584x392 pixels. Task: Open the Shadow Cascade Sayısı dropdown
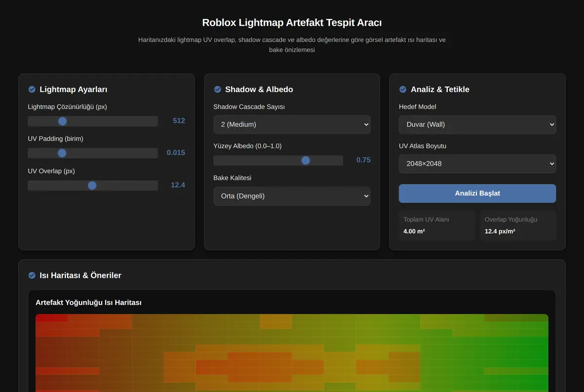click(292, 125)
